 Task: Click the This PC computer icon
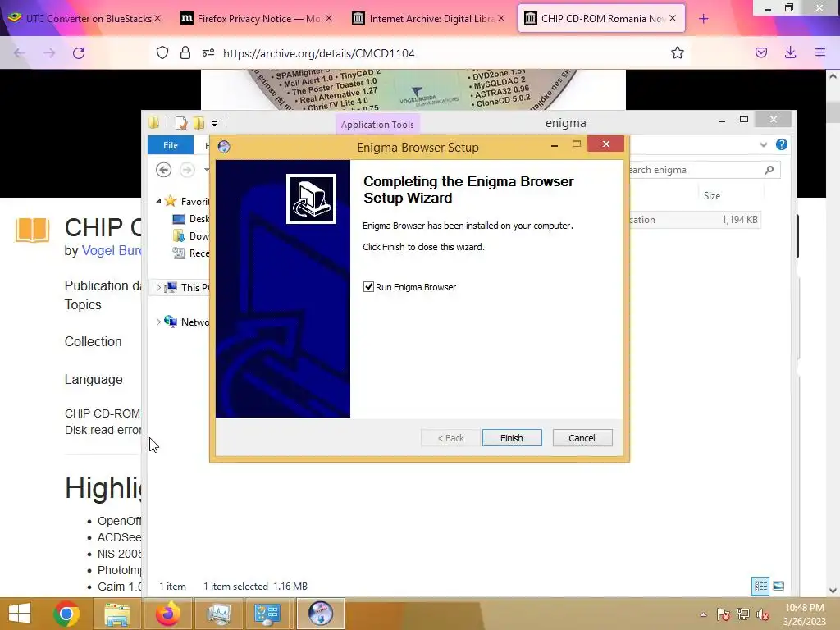171,288
